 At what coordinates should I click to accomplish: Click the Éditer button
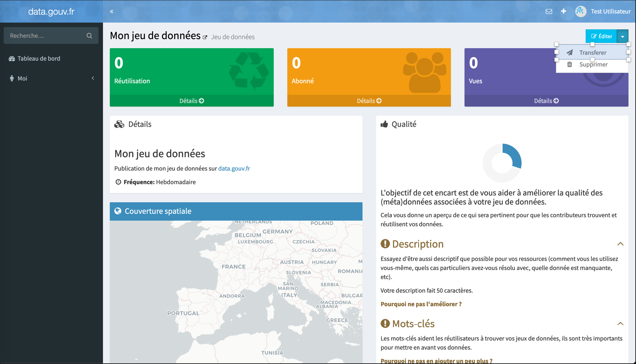(601, 36)
